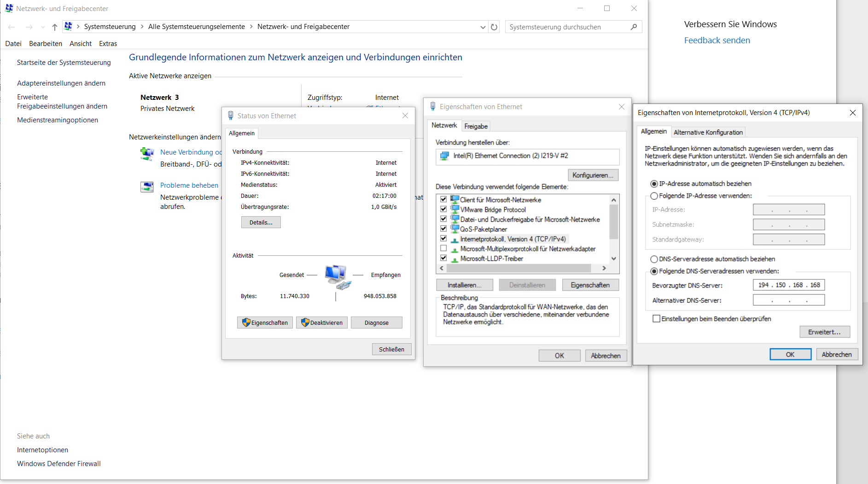This screenshot has width=868, height=484.
Task: Open recent locations dropdown arrow
Action: [43, 27]
